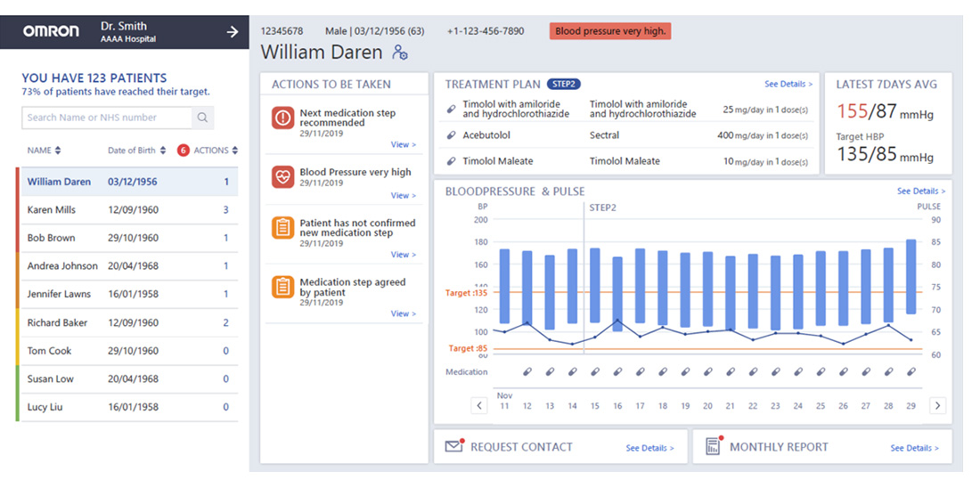Collapse sidebar using the header arrow
Viewport: 980px width, 488px height.
pyautogui.click(x=233, y=32)
